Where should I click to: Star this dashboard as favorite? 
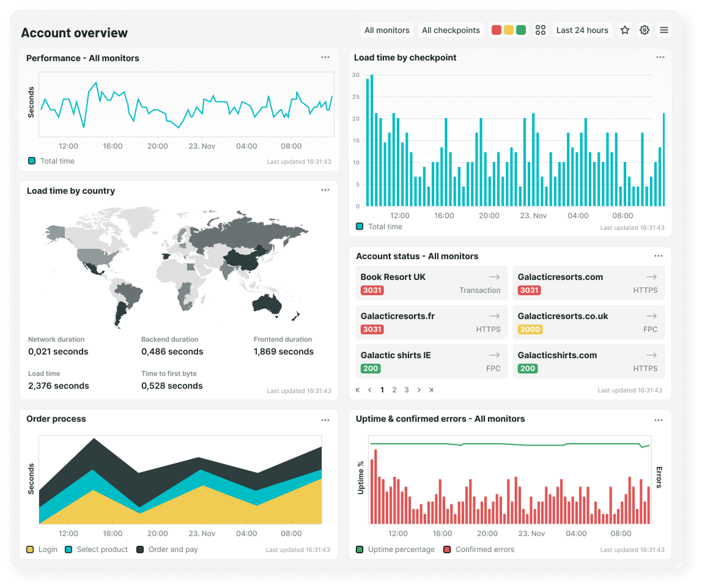[624, 29]
